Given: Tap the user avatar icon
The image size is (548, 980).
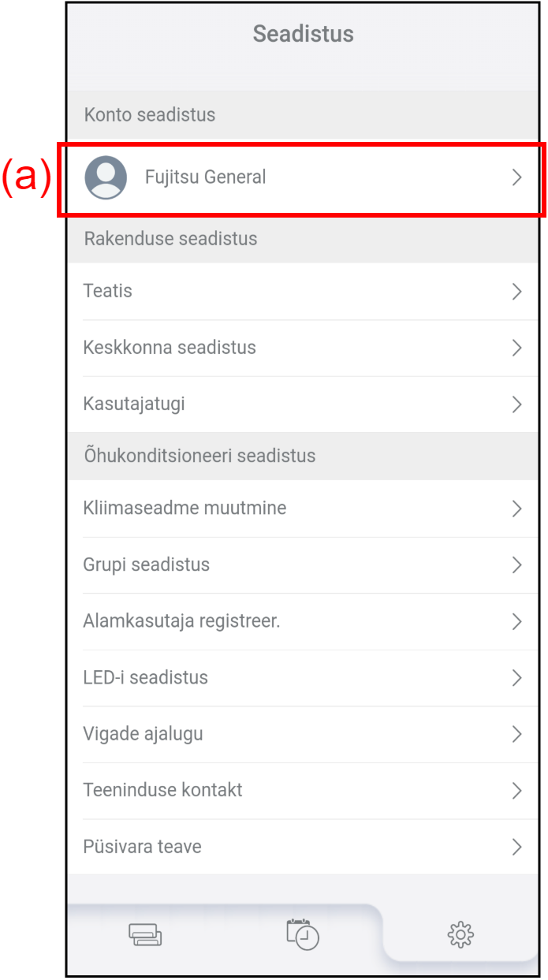Looking at the screenshot, I should click(106, 177).
